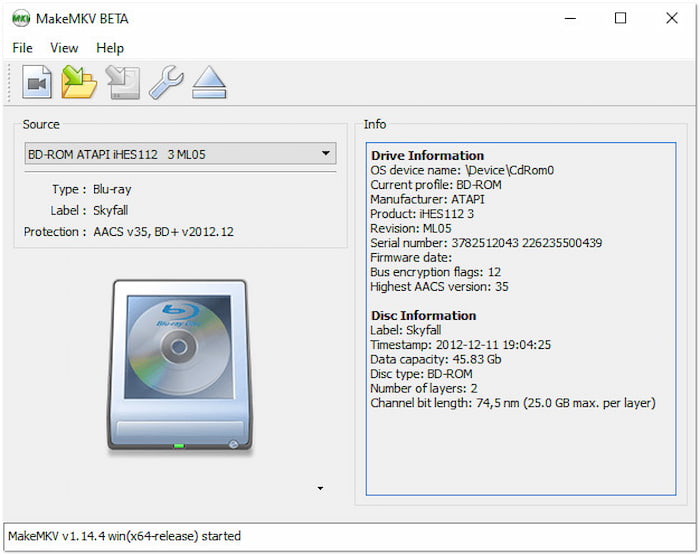The width and height of the screenshot is (700, 555).
Task: Click the toolbar grip handle on the left
Action: (11, 83)
